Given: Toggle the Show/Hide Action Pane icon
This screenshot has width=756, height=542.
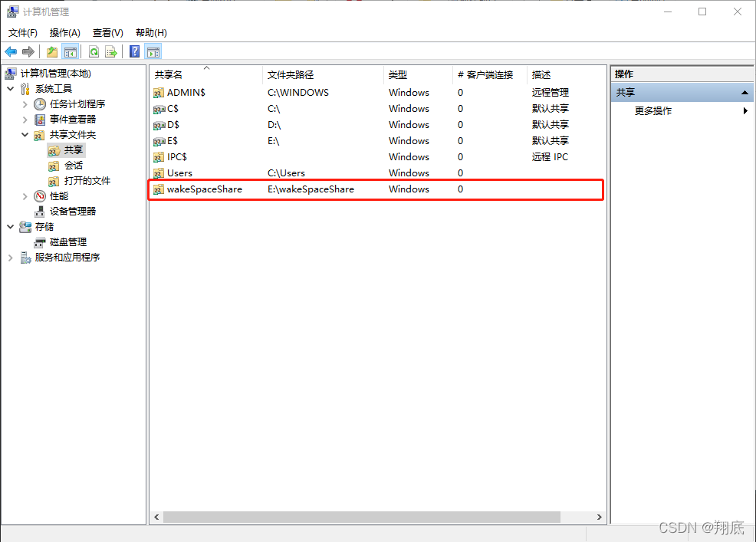Looking at the screenshot, I should [153, 51].
